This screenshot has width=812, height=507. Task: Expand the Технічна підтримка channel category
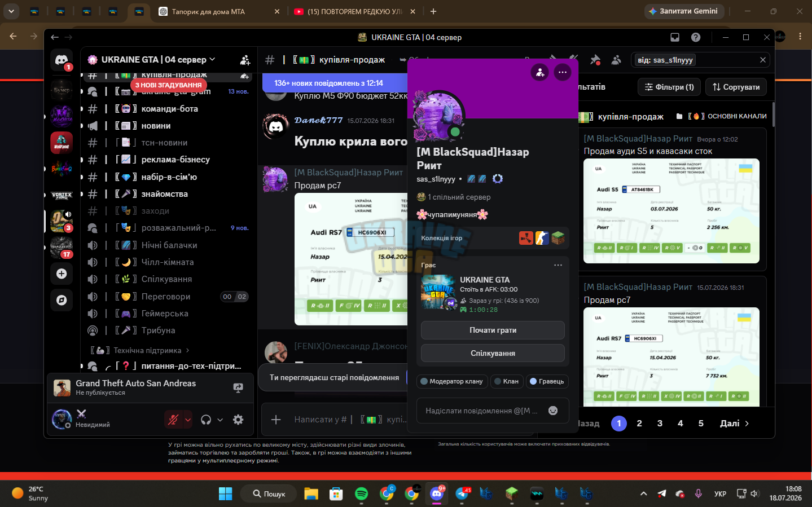tap(140, 350)
